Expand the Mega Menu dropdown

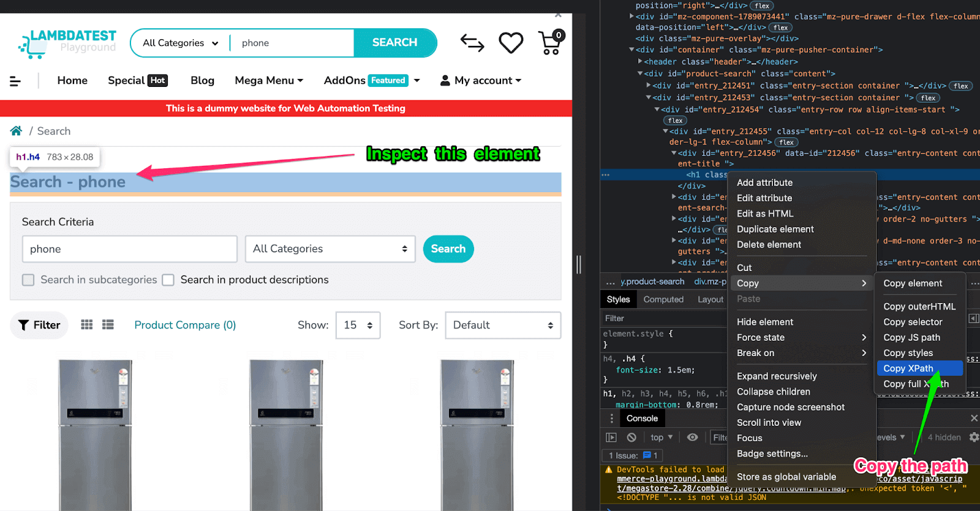269,81
